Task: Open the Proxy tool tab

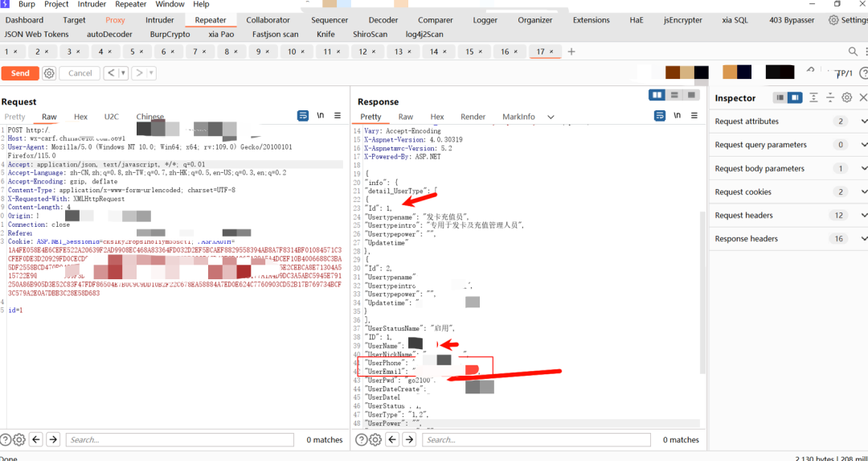Action: pyautogui.click(x=115, y=20)
